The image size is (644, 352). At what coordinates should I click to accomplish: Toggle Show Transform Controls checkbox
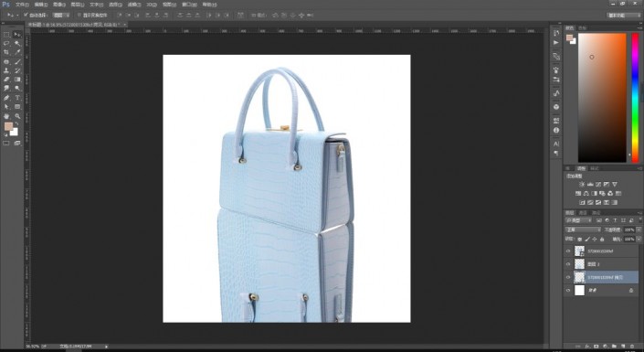pos(79,15)
